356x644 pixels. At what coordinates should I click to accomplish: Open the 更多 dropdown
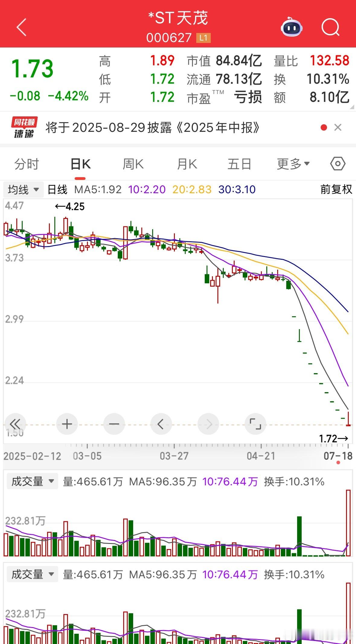pos(293,164)
